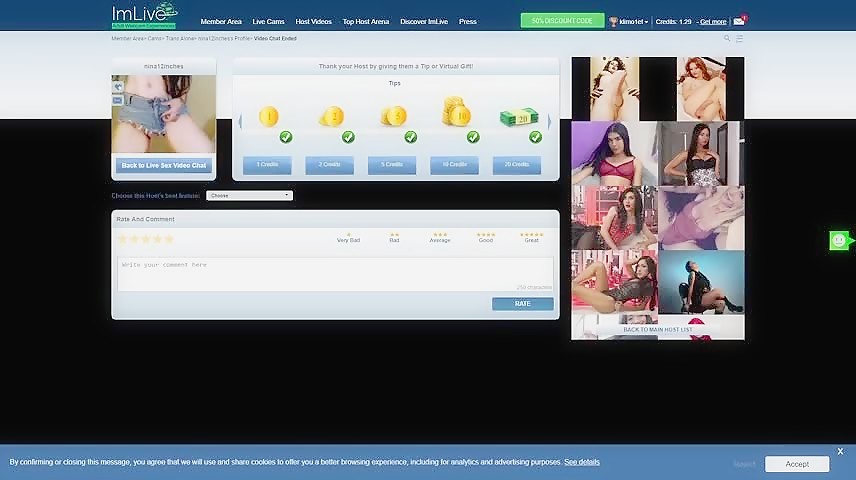Image resolution: width=856 pixels, height=480 pixels.
Task: Toggle the green checkmark under 1 coin
Action: [x=286, y=137]
